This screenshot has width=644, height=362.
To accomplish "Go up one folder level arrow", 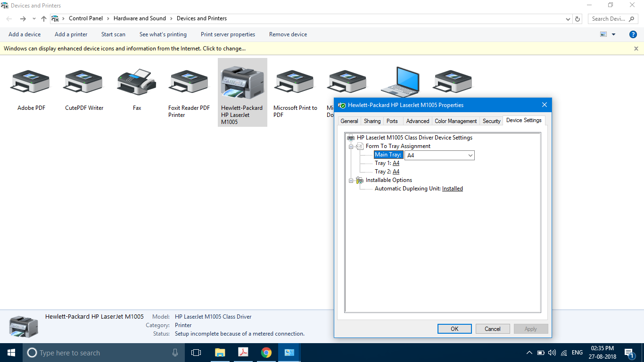I will click(44, 19).
